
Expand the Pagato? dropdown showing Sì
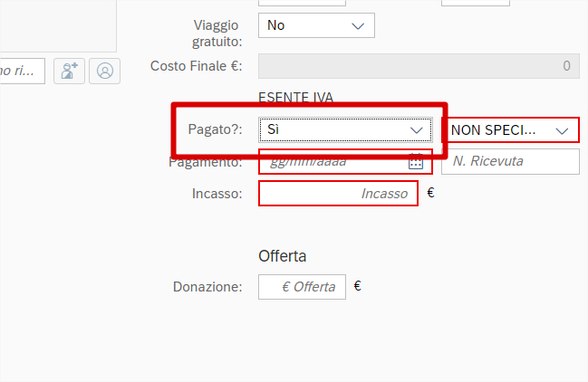click(345, 129)
